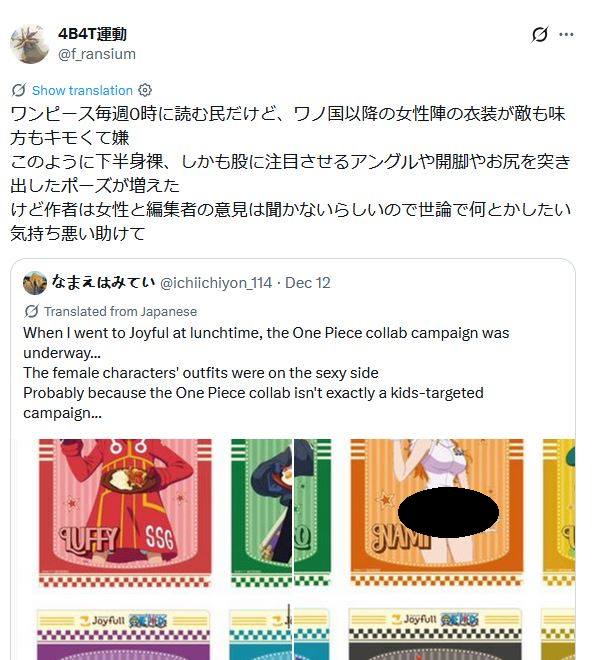Open the Grok icon at top right
The image size is (592, 660).
[x=539, y=35]
